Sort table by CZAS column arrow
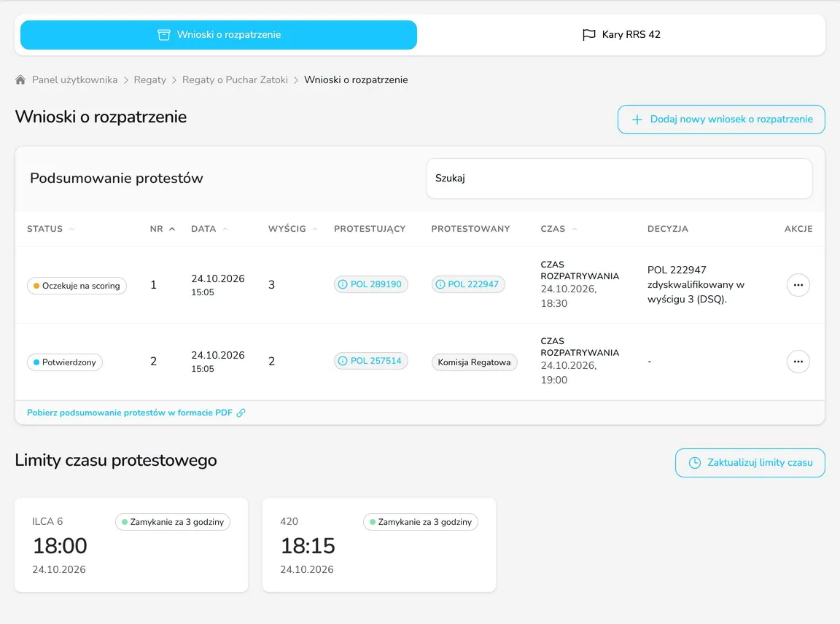840x624 pixels. click(x=575, y=229)
